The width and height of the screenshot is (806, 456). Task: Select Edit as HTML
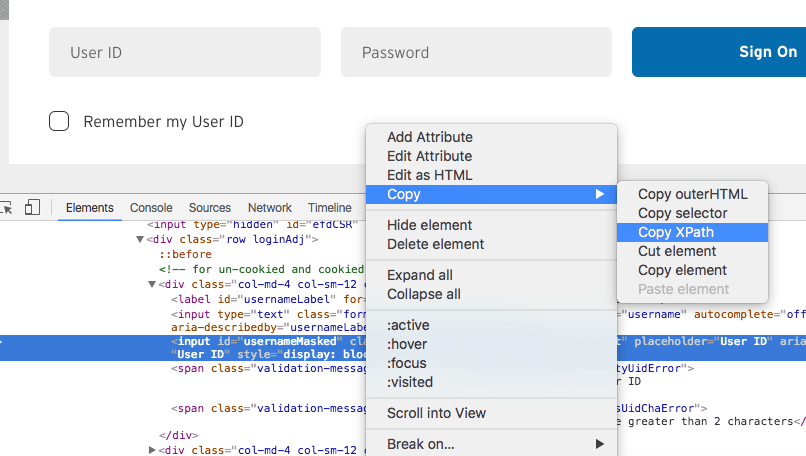pyautogui.click(x=429, y=175)
